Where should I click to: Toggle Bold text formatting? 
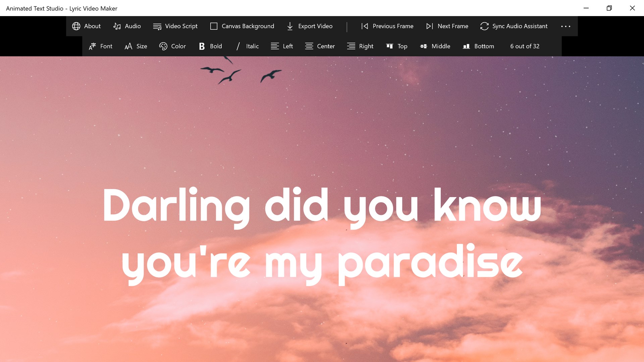(210, 46)
